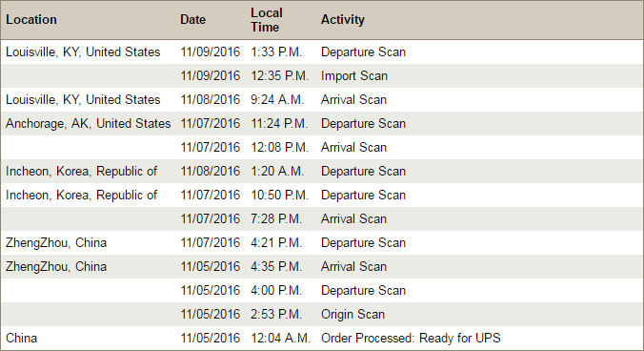Select the 4:00 P.M. Departure Scan activity
The height and width of the screenshot is (351, 644).
[363, 291]
